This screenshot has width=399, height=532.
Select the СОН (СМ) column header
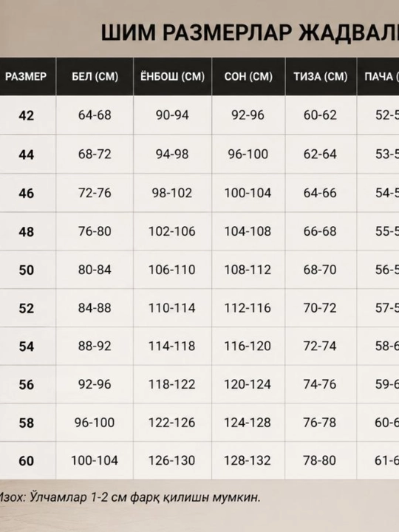pos(248,76)
